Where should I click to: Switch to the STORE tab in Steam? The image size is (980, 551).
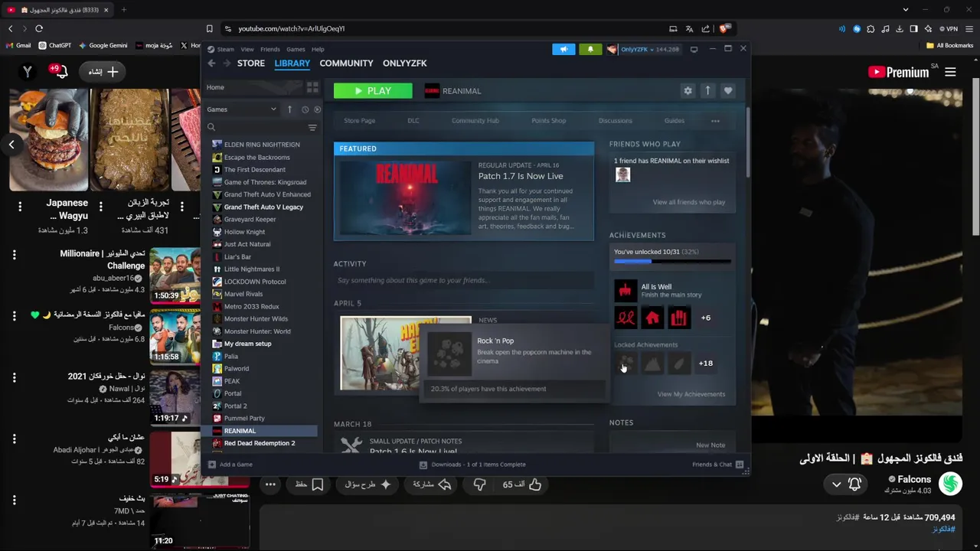(x=251, y=64)
